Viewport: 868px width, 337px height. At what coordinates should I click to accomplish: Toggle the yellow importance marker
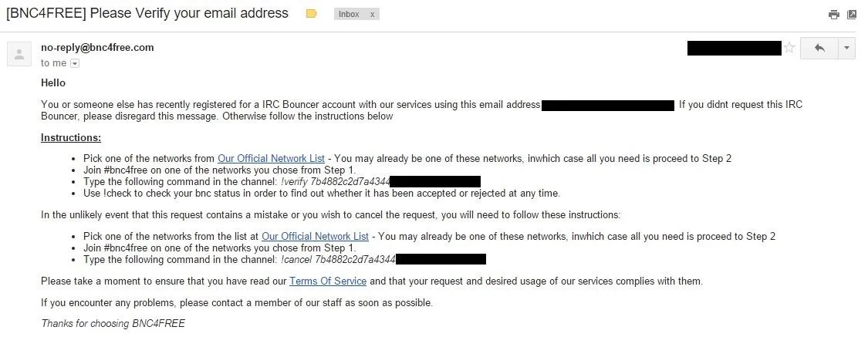pos(312,14)
